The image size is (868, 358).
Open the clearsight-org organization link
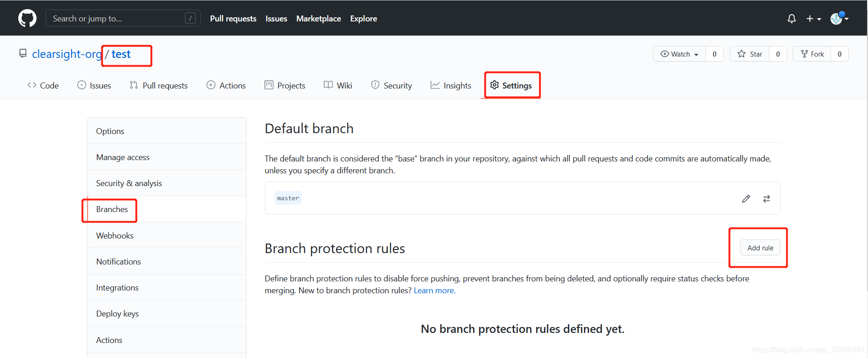pos(67,54)
